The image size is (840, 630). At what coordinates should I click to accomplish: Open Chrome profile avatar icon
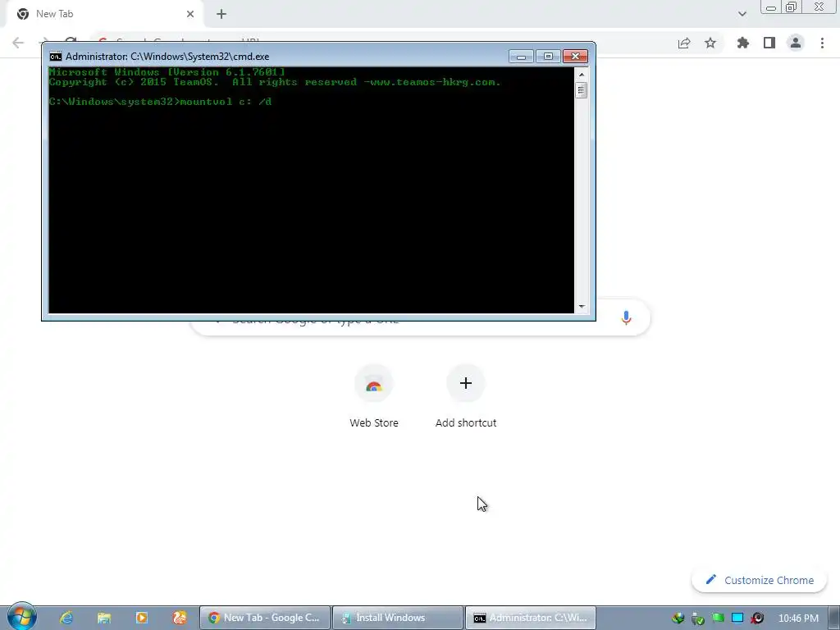pos(796,43)
